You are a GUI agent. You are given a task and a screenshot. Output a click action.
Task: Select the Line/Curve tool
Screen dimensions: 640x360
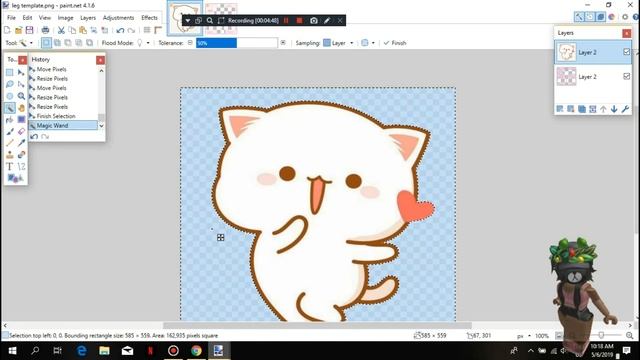[x=21, y=167]
